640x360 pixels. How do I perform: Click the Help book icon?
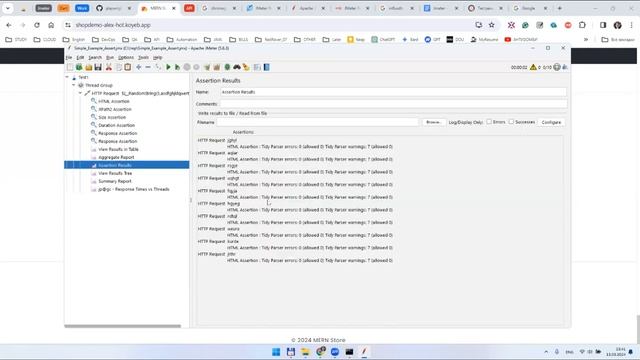pos(267,67)
